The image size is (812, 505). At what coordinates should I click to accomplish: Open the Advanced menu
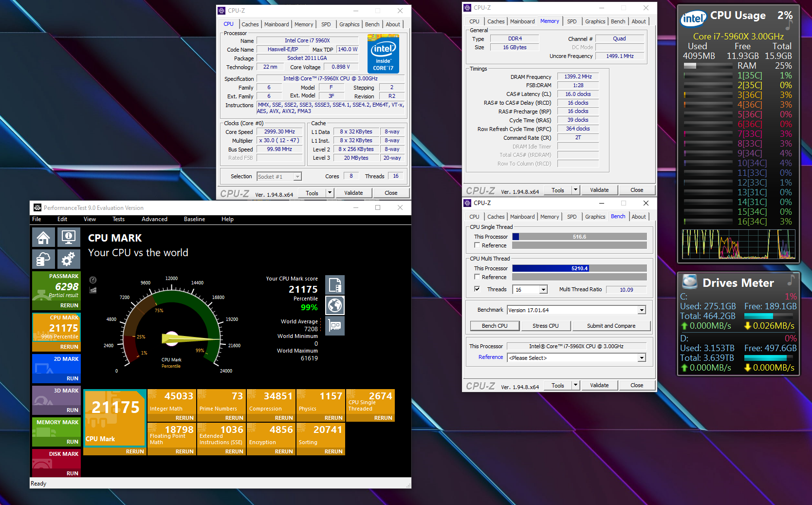[x=154, y=219]
